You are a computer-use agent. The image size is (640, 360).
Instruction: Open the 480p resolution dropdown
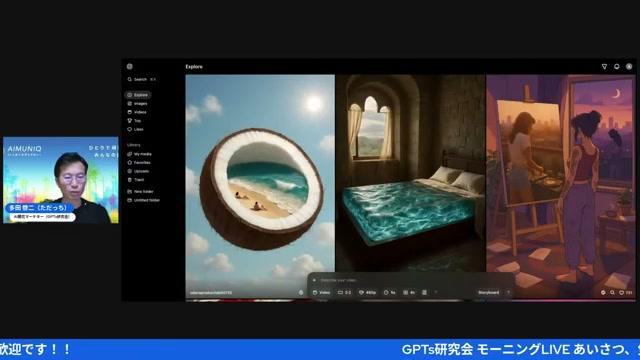click(x=367, y=293)
